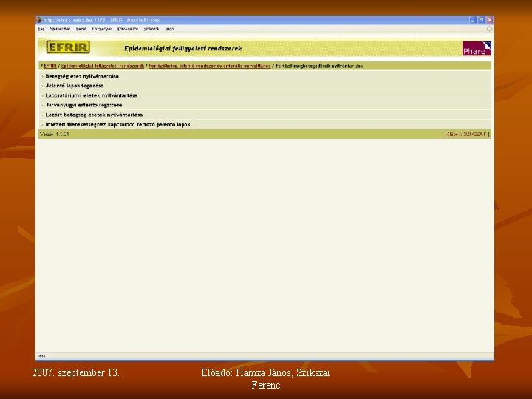The width and height of the screenshot is (532, 399).
Task: Click the Fertőző megbetegedések nyilvántartása breadcrumb text
Action: point(319,66)
